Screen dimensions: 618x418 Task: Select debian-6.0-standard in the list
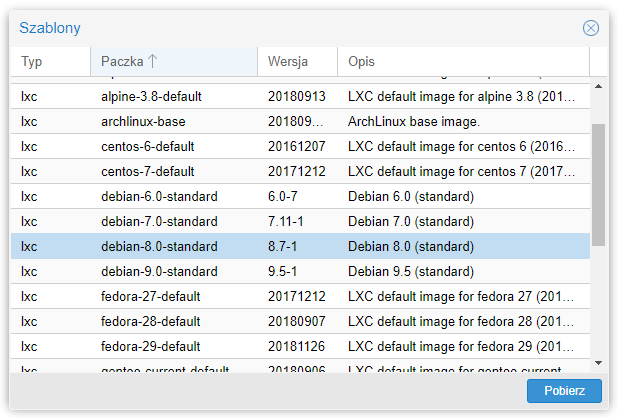coord(159,197)
